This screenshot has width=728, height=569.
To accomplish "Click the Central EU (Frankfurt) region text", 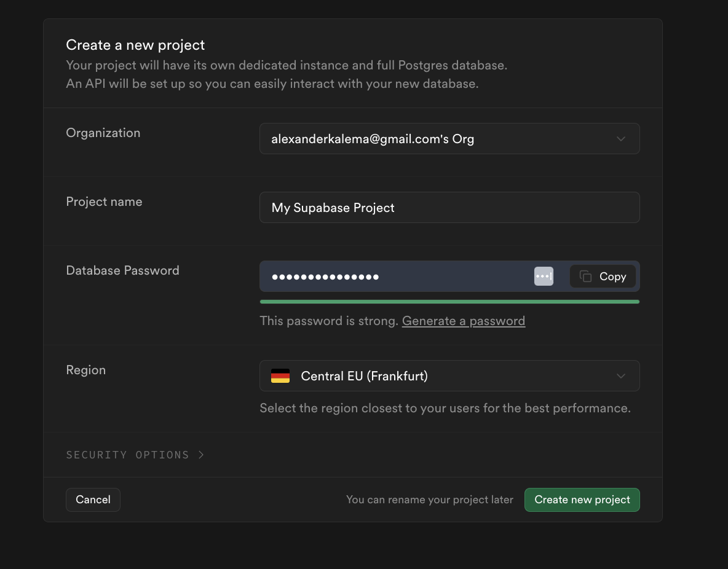I will pyautogui.click(x=364, y=376).
